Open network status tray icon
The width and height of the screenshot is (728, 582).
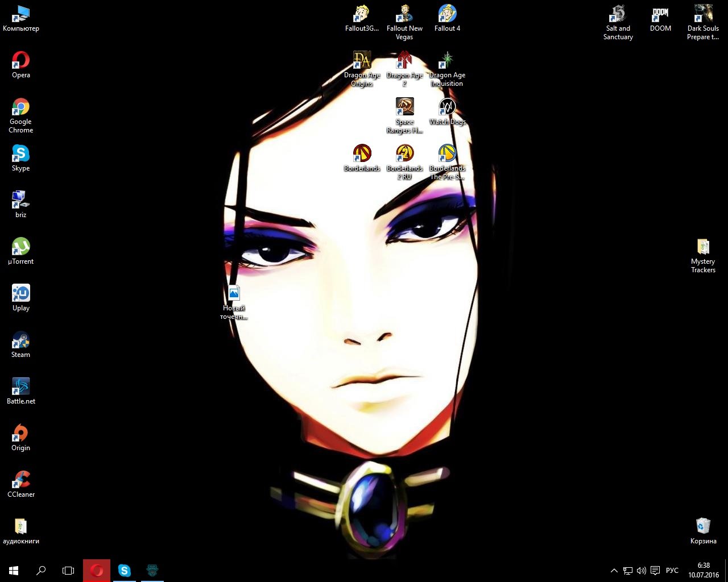pos(627,571)
